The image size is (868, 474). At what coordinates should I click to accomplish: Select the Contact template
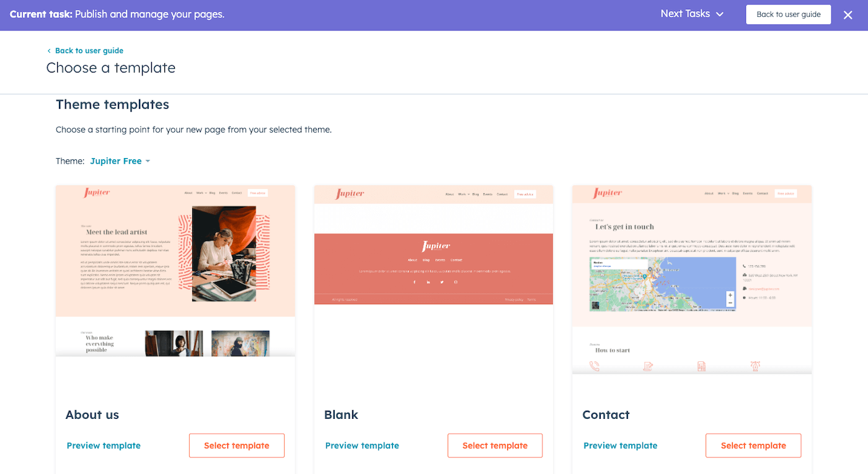pos(753,445)
